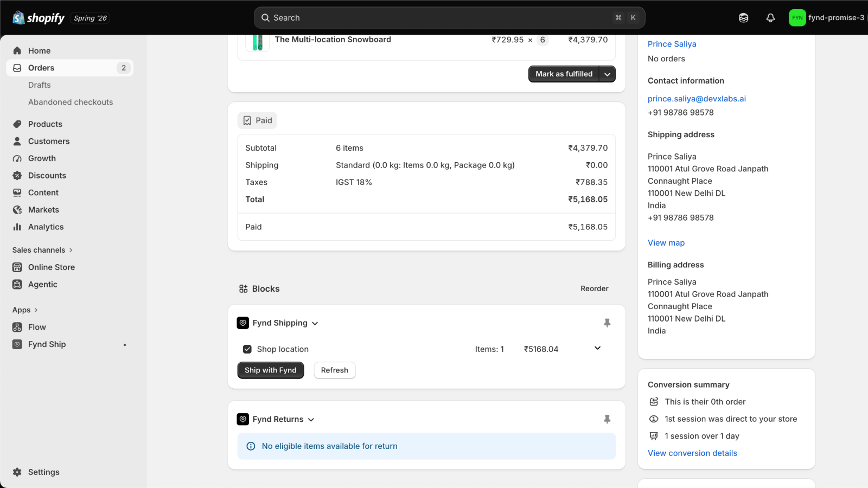
Task: Click the No eligible items info banner
Action: [x=426, y=446]
